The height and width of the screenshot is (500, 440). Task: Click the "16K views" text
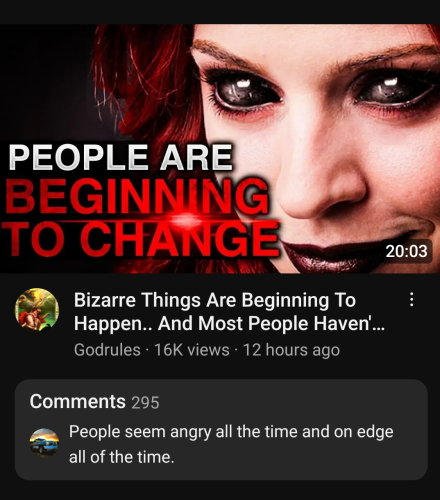[x=192, y=350]
